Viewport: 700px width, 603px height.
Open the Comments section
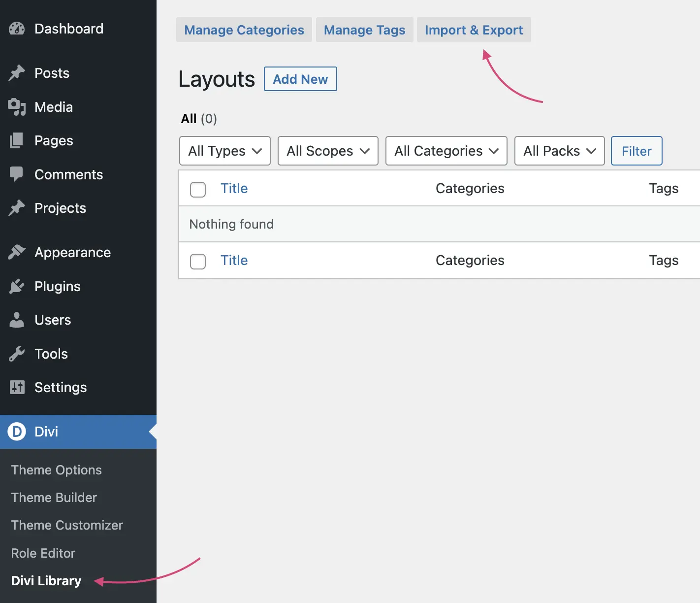coord(69,174)
